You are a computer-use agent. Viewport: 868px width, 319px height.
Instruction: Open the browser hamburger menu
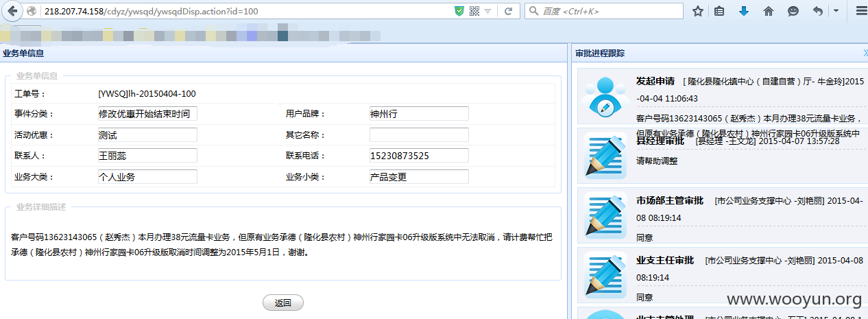click(862, 11)
